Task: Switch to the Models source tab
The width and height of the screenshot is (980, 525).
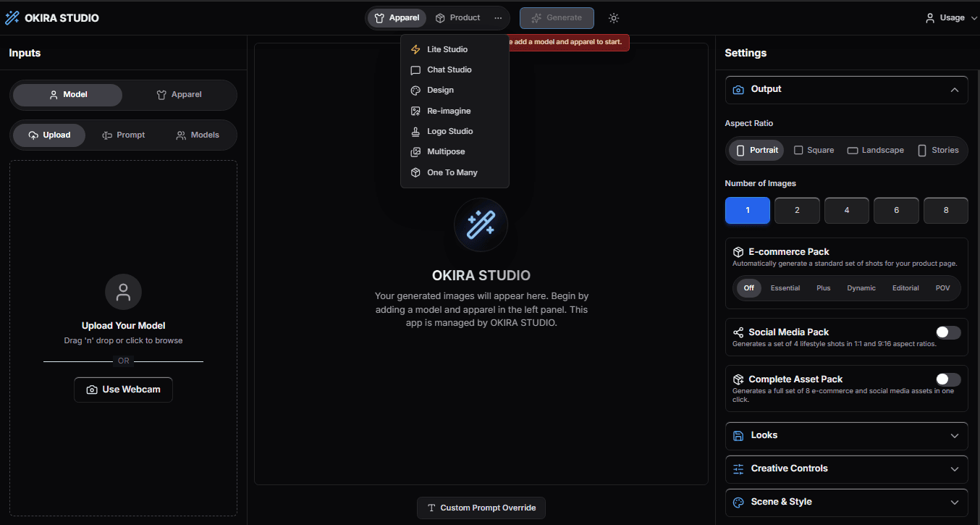Action: click(198, 135)
